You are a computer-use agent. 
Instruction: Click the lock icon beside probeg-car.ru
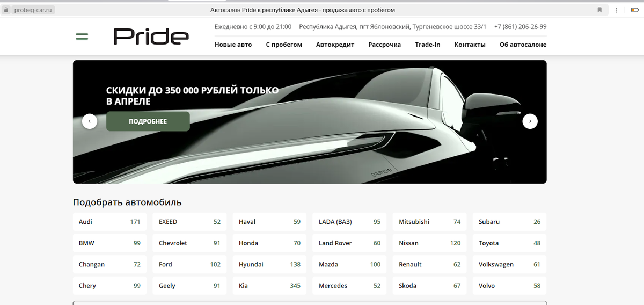[x=6, y=10]
